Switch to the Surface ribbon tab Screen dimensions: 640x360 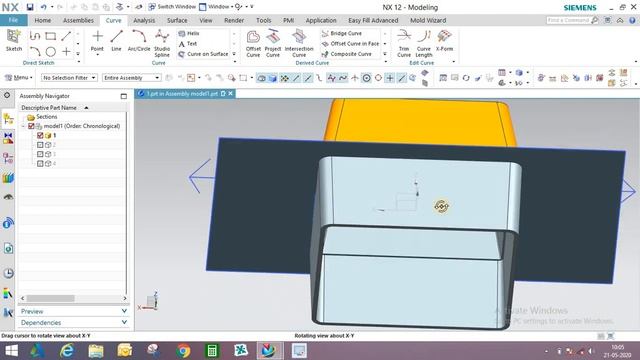coord(177,20)
